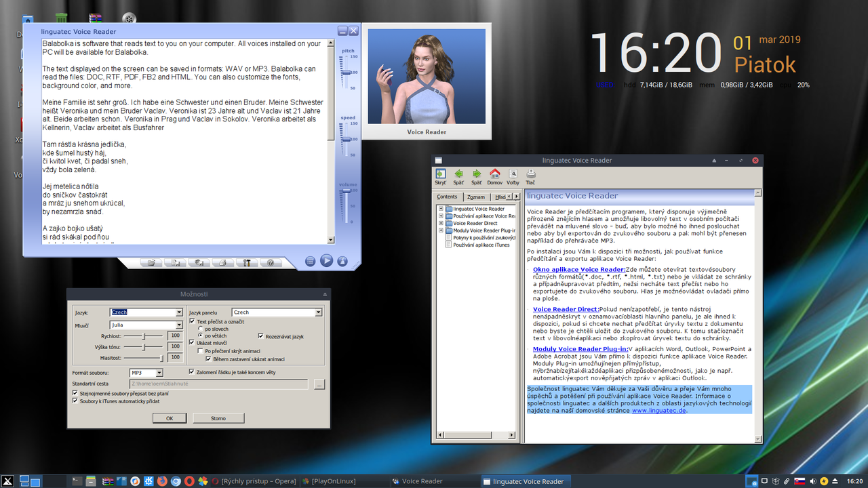Expand 'Voice Reader Direct' tree node
Image resolution: width=868 pixels, height=488 pixels.
(441, 223)
